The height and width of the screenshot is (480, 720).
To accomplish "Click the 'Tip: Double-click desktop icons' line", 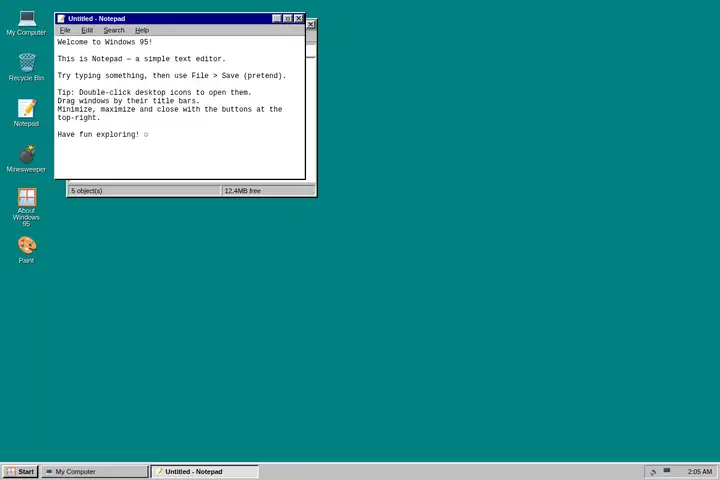I will click(154, 93).
